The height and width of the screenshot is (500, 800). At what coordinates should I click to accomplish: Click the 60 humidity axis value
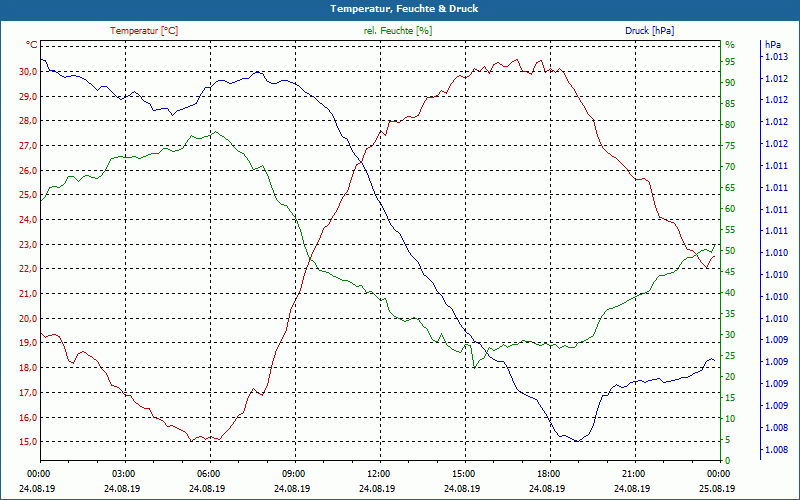pos(730,209)
